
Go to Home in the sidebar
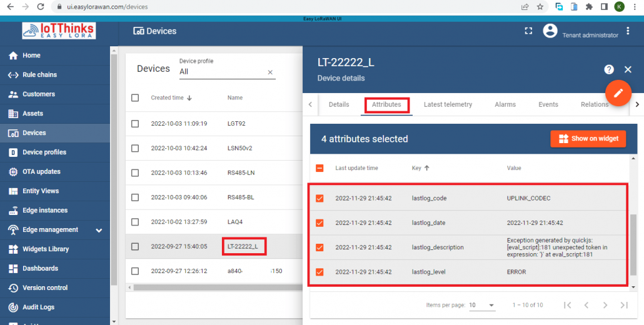55,56
